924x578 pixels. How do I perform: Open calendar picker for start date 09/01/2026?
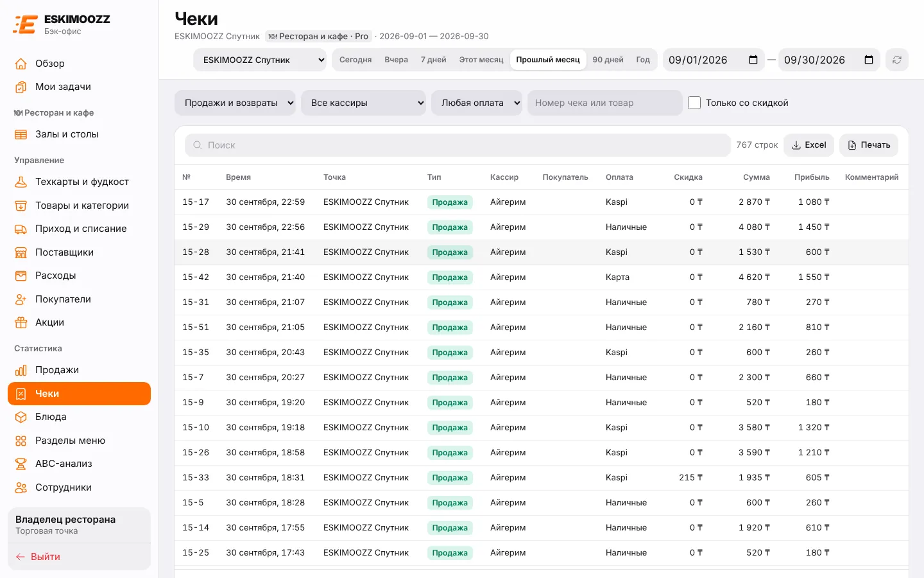pyautogui.click(x=753, y=60)
